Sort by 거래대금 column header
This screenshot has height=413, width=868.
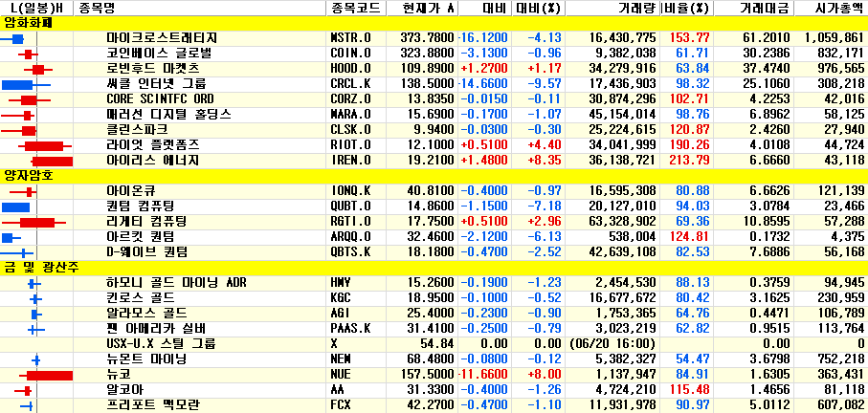coord(754,8)
